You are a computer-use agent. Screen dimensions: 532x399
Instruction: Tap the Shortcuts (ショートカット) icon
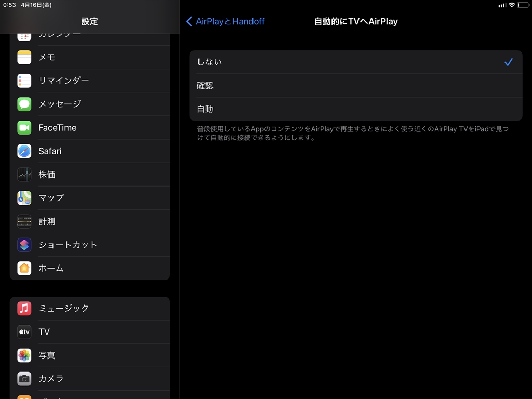pos(24,245)
